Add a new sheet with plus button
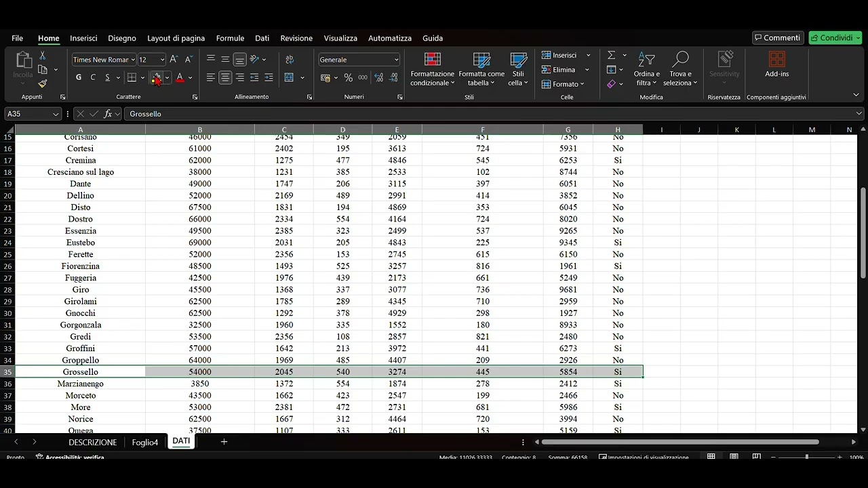868x488 pixels. (x=224, y=442)
